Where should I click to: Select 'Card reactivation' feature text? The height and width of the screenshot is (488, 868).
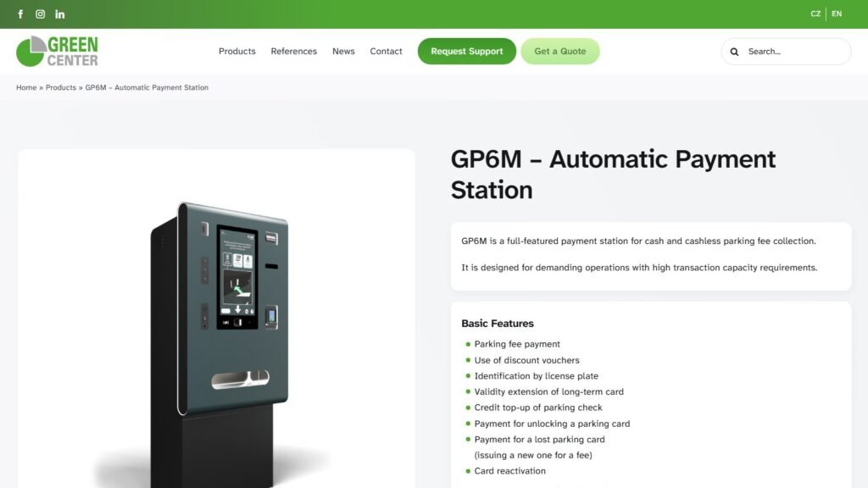509,471
